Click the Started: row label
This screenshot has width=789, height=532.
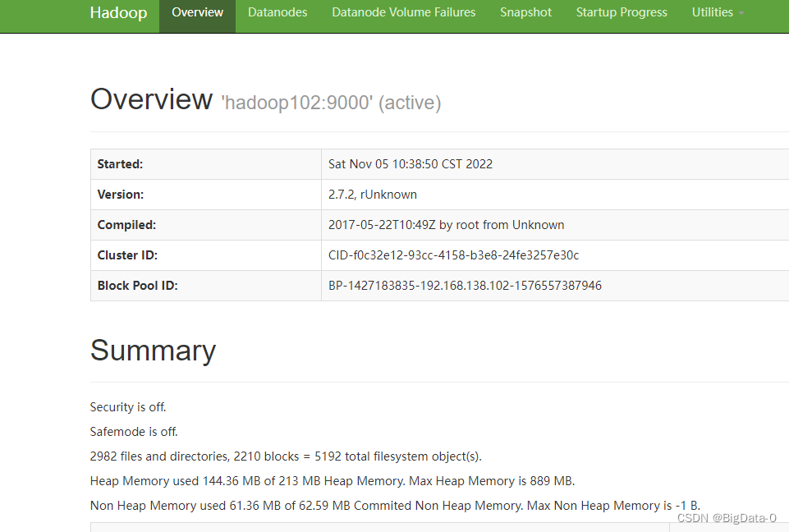click(120, 164)
